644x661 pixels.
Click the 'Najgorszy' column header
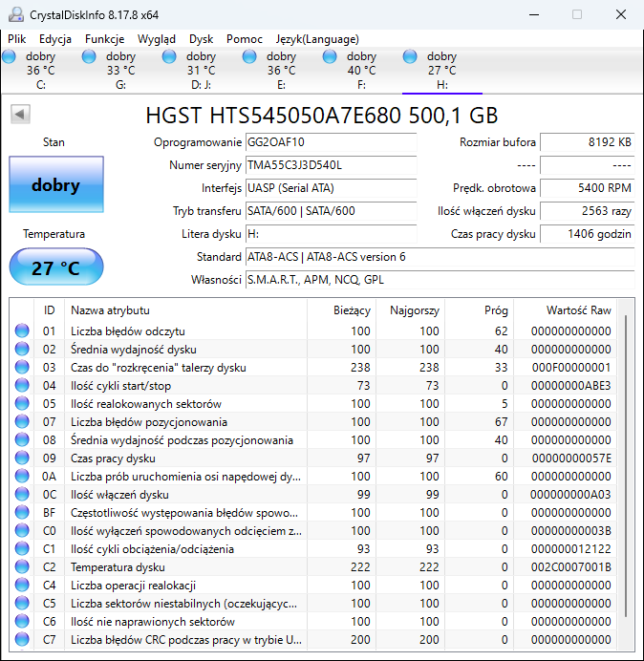pyautogui.click(x=410, y=310)
